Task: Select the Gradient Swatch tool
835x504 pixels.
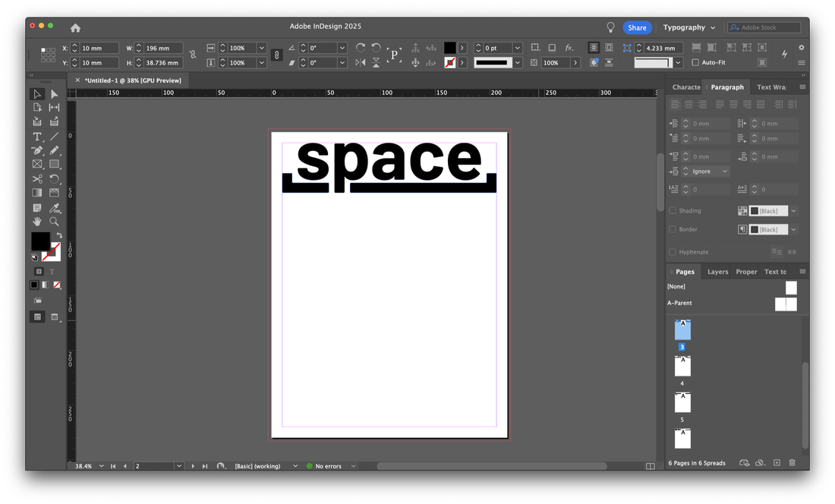Action: pos(36,193)
